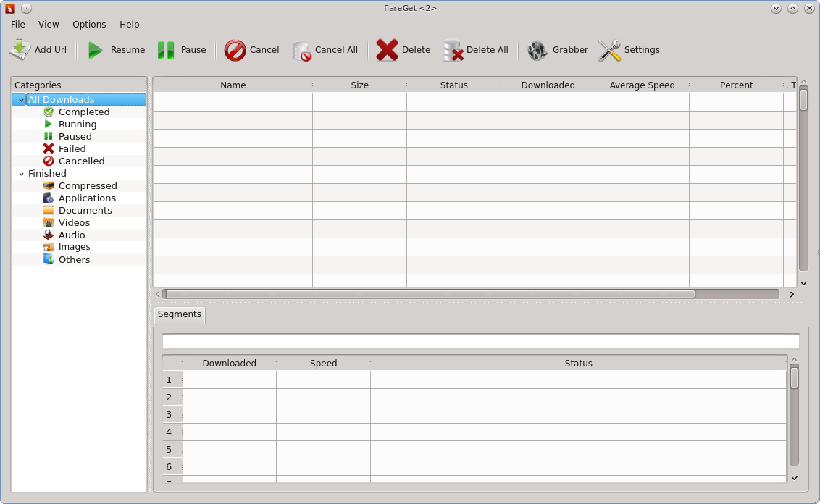
Task: Collapse the All Downloads tree
Action: (x=20, y=99)
